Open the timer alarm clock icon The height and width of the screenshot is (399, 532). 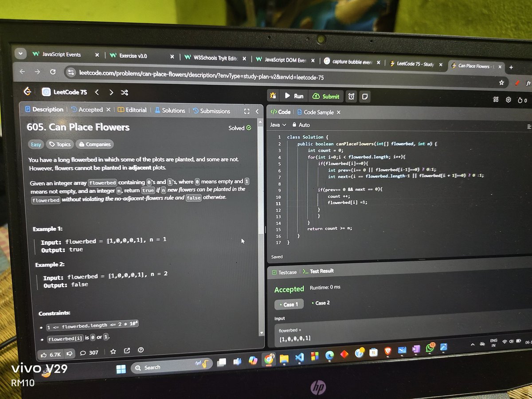coord(351,96)
